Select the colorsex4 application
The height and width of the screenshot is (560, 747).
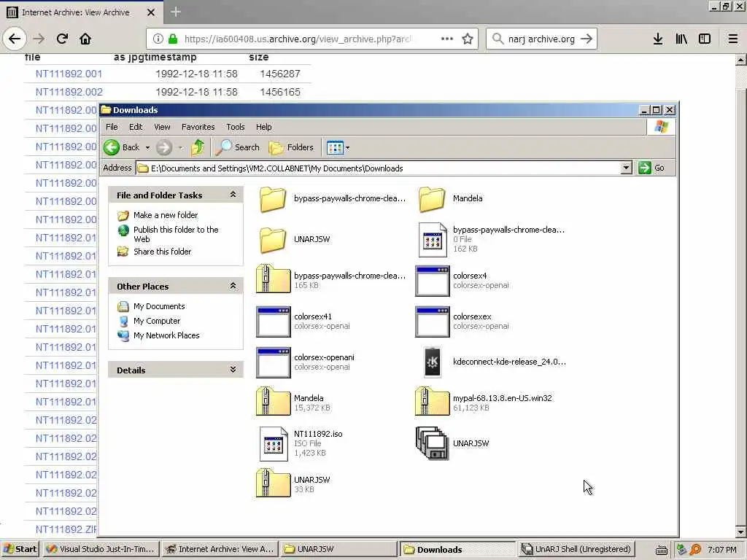(x=432, y=281)
